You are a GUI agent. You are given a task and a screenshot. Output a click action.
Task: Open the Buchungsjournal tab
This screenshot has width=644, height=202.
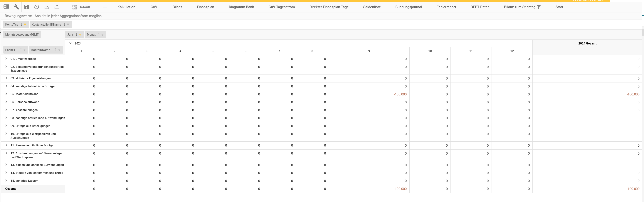click(408, 7)
